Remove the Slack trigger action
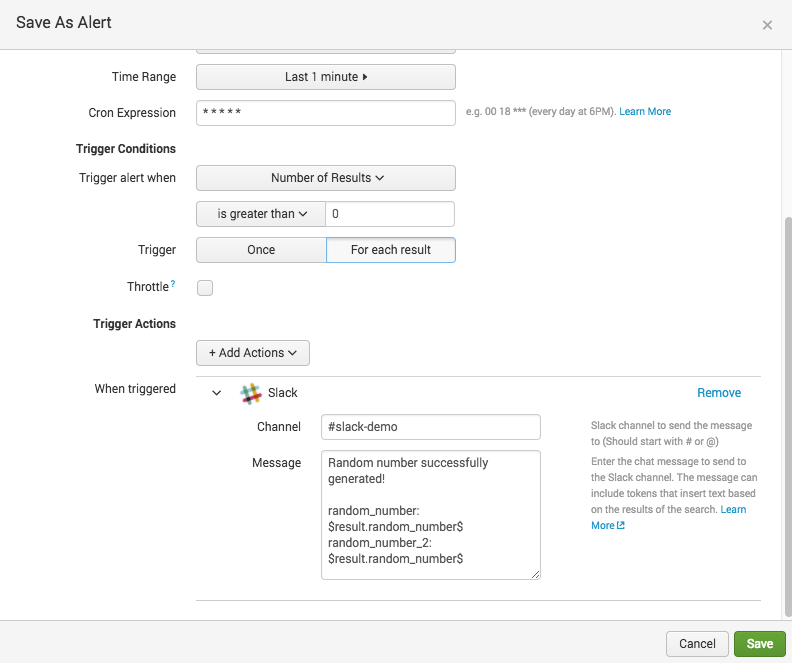Screen dimensions: 792x663 point(718,393)
